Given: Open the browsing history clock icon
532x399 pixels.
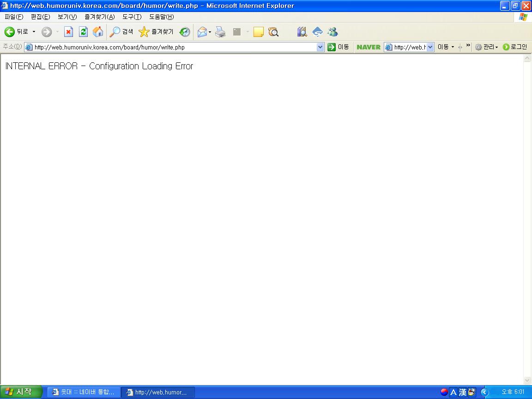Looking at the screenshot, I should coord(185,32).
